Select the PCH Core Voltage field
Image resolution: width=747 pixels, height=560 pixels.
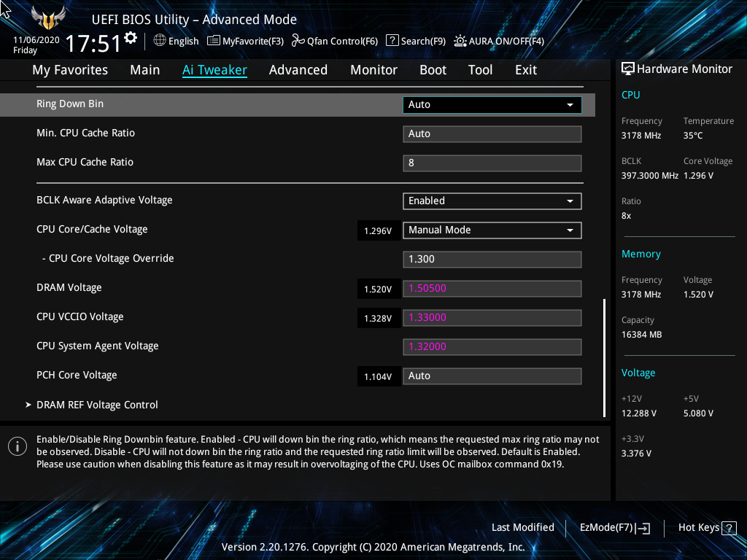coord(492,376)
